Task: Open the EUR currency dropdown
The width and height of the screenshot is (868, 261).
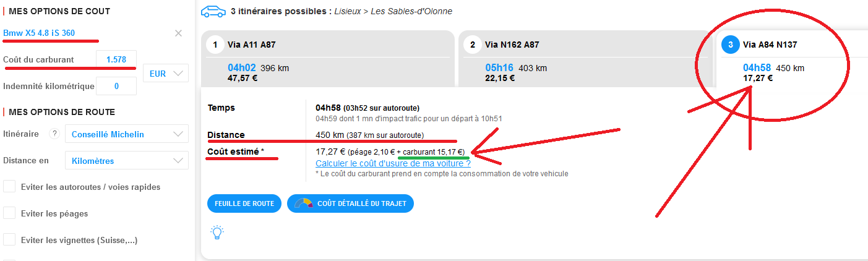Action: [165, 73]
